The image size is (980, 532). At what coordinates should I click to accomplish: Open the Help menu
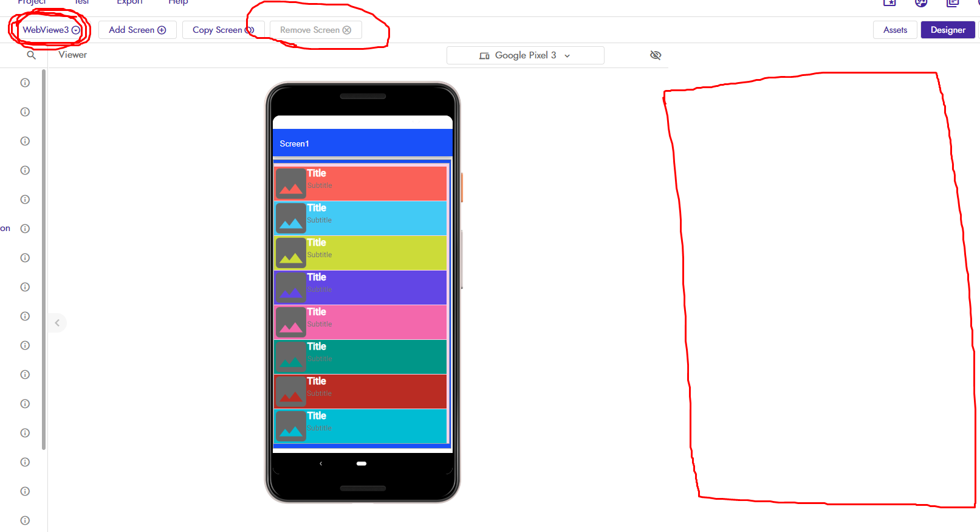click(x=178, y=2)
